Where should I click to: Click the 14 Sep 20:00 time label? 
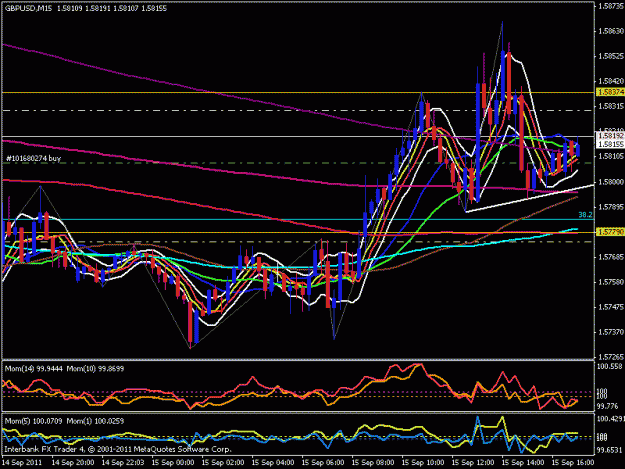[x=73, y=463]
